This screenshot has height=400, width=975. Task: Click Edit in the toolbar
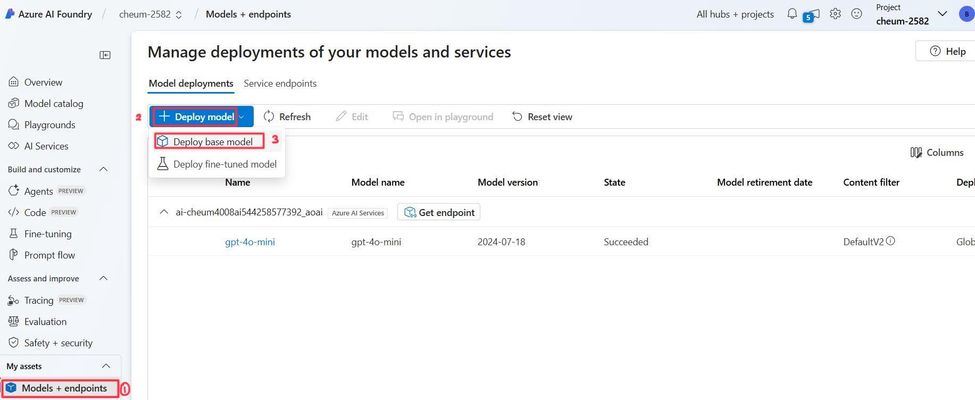tap(352, 116)
